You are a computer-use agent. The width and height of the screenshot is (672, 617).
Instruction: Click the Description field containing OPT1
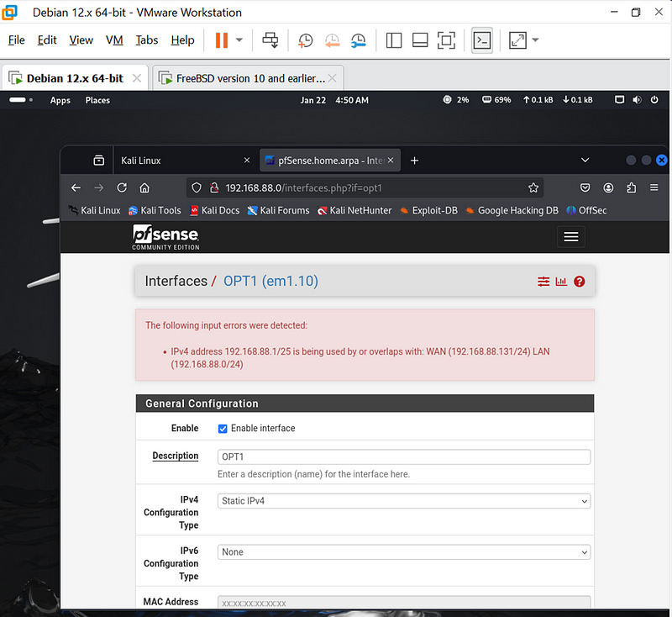coord(404,457)
